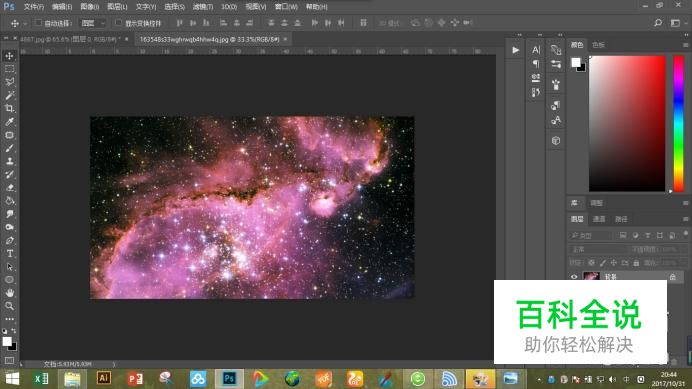Open the Libraries panel flyout menu
Image resolution: width=692 pixels, height=389 pixels.
point(685,203)
